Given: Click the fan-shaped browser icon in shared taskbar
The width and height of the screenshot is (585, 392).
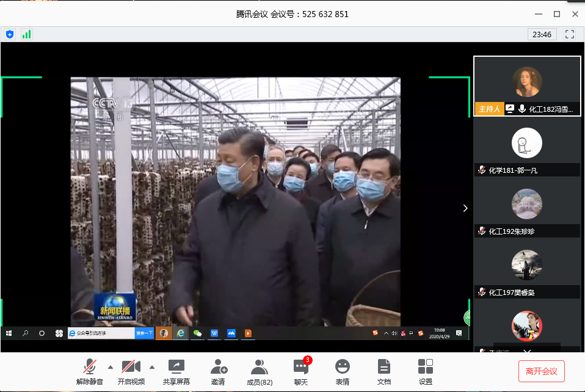Looking at the screenshot, I should click(59, 333).
